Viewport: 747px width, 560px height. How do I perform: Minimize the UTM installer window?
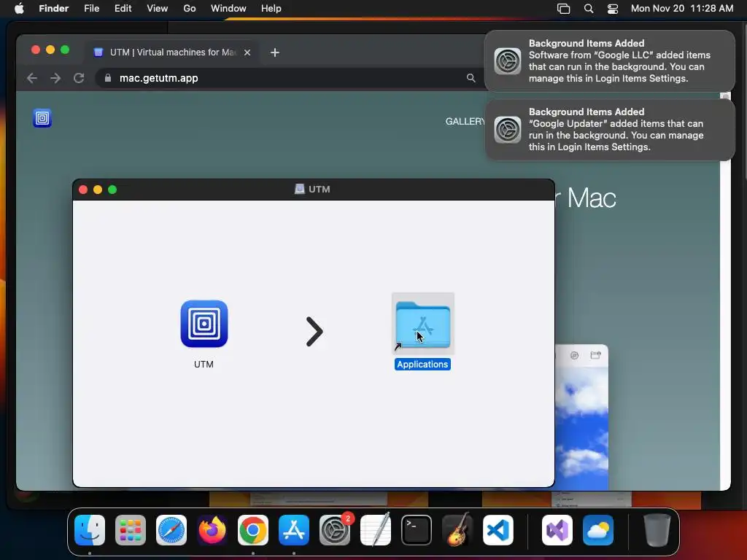[98, 190]
